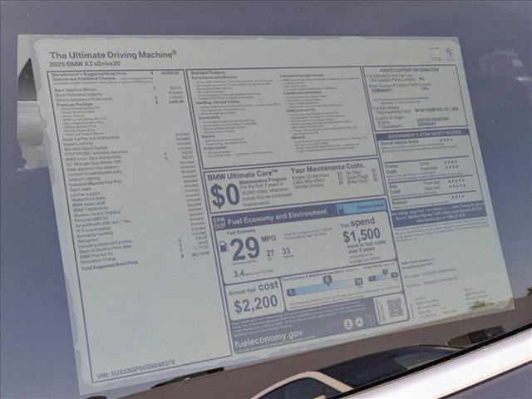
Task: Click the QR code on the fuel label
Action: [394, 308]
